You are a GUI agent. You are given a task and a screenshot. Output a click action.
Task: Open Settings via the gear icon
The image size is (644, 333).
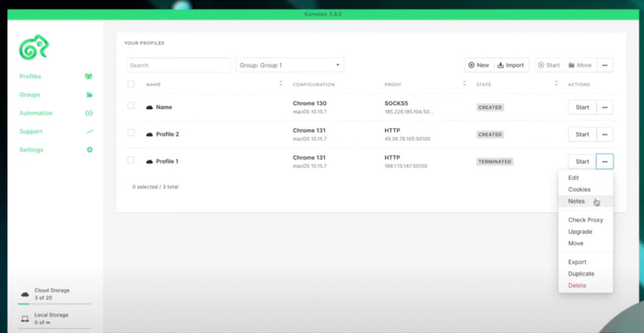[x=89, y=150]
